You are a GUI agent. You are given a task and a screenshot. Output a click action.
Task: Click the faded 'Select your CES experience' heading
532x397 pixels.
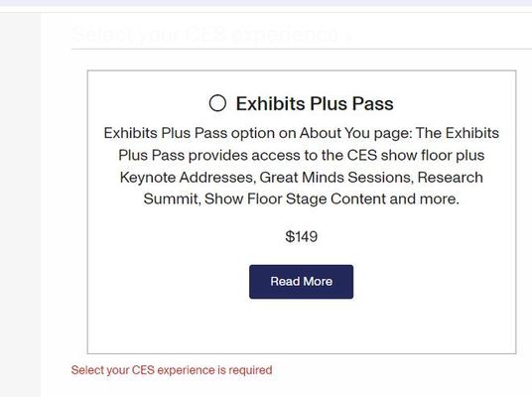pyautogui.click(x=205, y=34)
